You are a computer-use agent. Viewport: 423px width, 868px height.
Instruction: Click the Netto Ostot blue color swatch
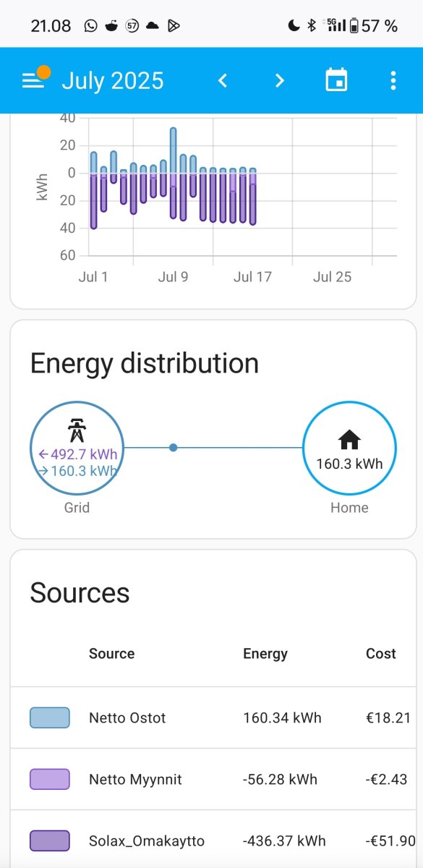[50, 718]
